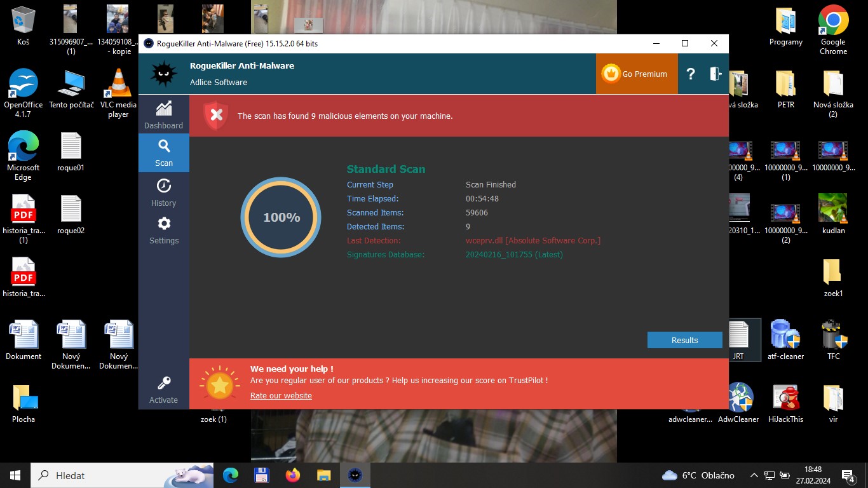
Task: Click the RogueKiller malware logo icon
Action: (x=163, y=74)
